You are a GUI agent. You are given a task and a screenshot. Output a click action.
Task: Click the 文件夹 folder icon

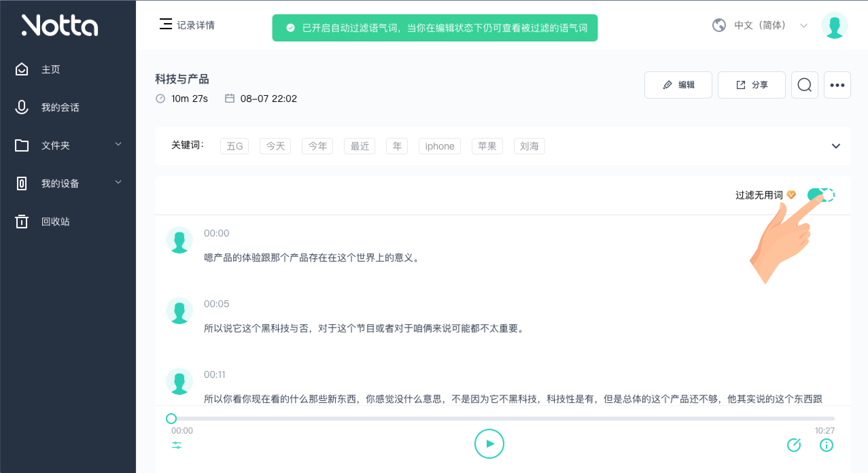[21, 145]
